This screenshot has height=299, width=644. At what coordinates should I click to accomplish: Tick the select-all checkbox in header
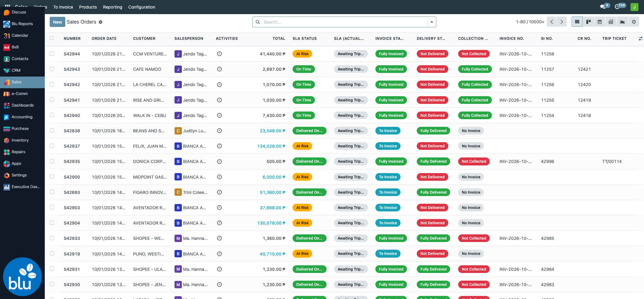52,38
